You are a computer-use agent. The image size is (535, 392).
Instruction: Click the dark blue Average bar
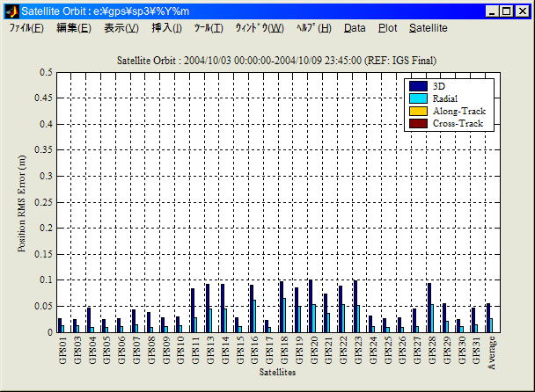(488, 318)
